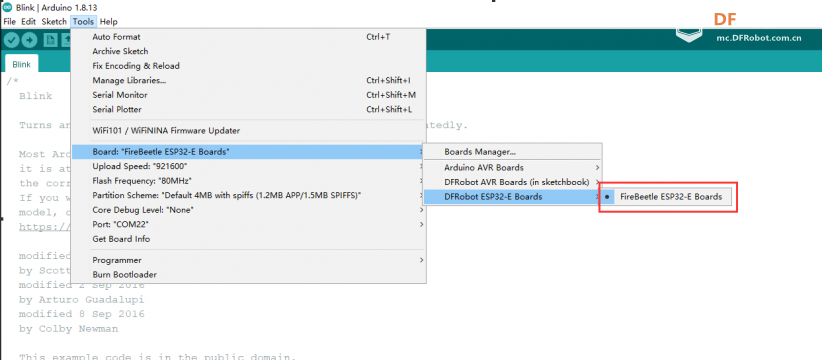Choose Archive Sketch
This screenshot has height=360, width=822.
248,51
